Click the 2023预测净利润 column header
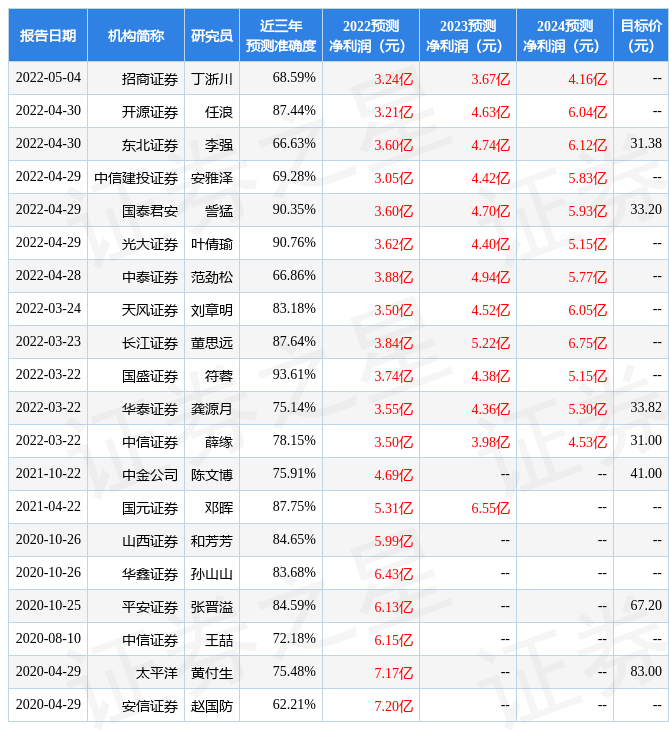This screenshot has width=669, height=730. tap(468, 35)
